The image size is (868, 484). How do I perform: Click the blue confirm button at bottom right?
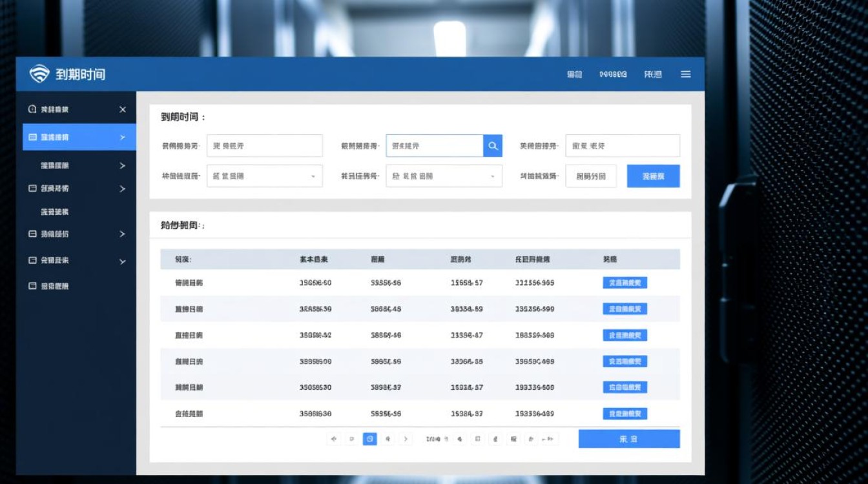(630, 438)
